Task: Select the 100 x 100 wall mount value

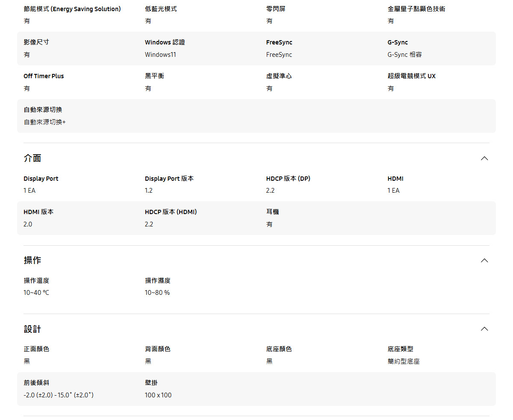Action: [x=158, y=395]
